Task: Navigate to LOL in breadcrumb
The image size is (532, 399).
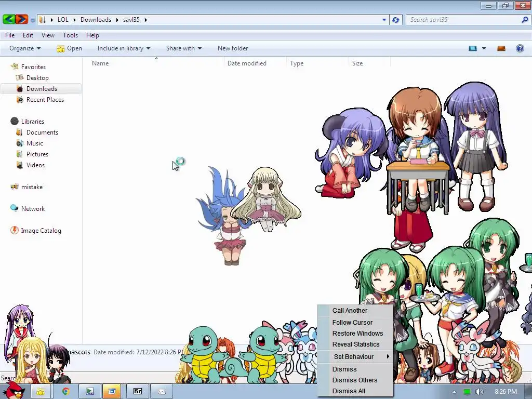Action: pyautogui.click(x=63, y=20)
